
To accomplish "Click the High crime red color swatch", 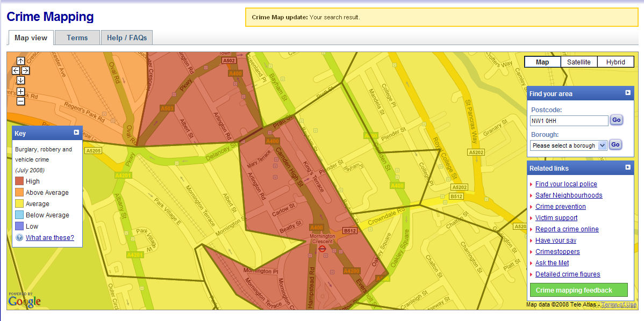I will pos(19,181).
